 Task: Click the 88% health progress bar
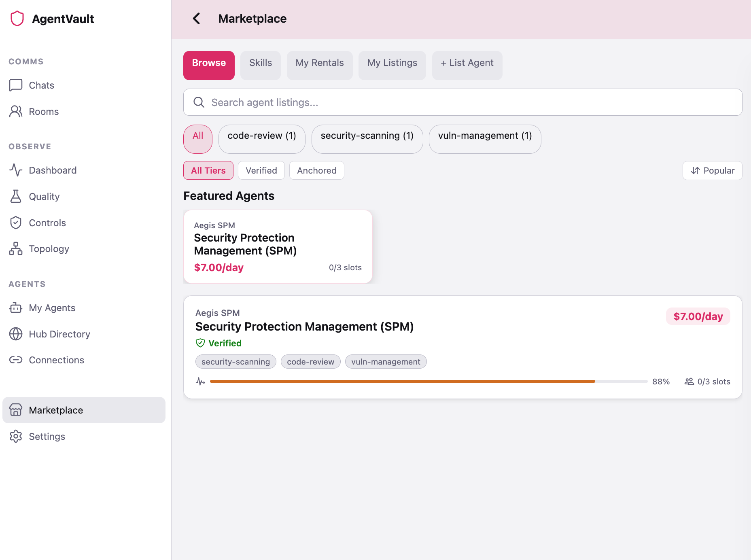[x=429, y=381]
